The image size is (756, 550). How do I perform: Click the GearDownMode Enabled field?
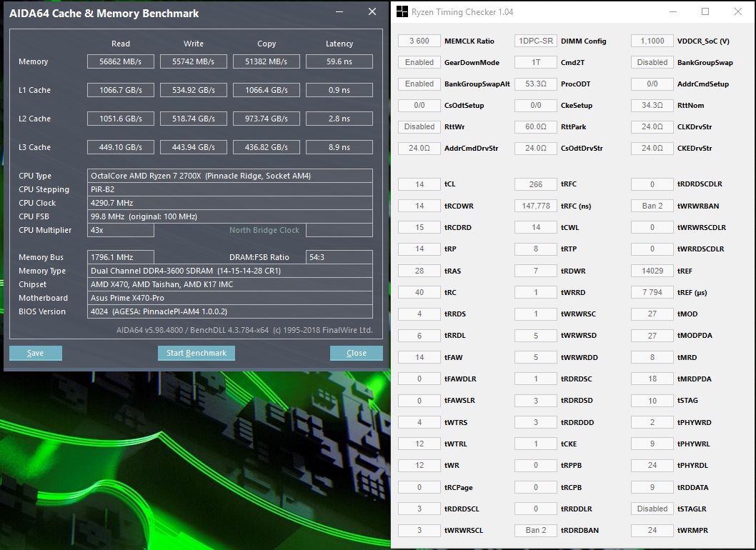419,62
